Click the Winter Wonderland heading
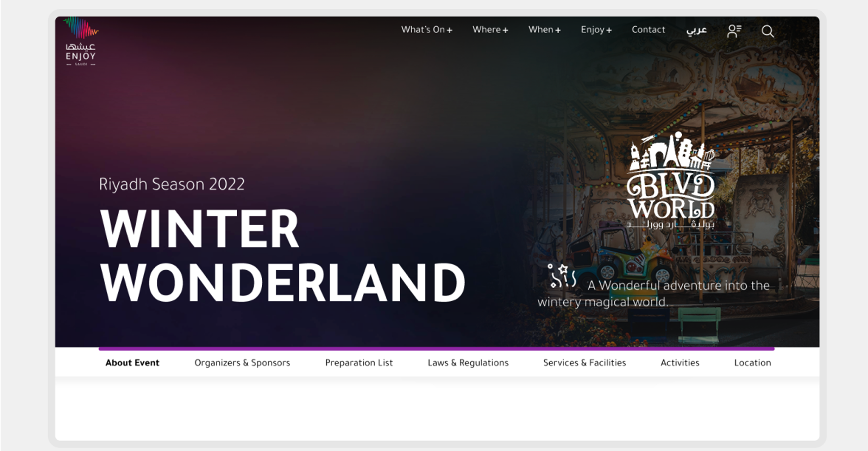 [283, 256]
